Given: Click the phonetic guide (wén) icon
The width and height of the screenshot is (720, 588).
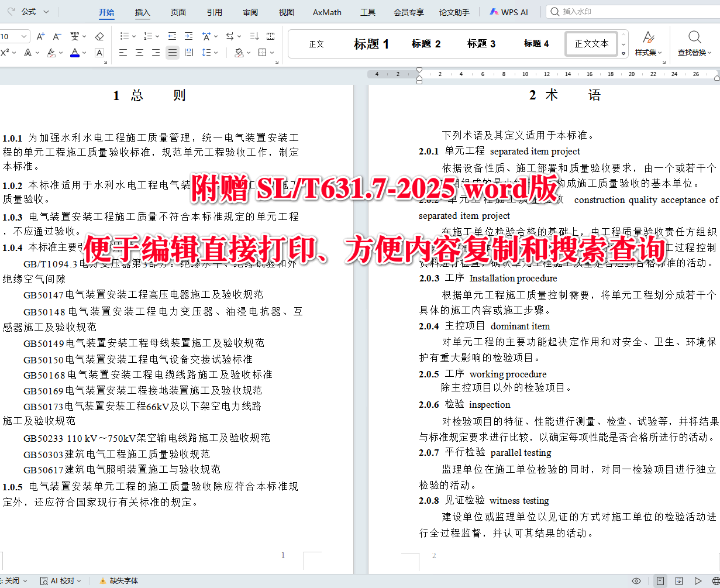Looking at the screenshot, I should pos(74,36).
